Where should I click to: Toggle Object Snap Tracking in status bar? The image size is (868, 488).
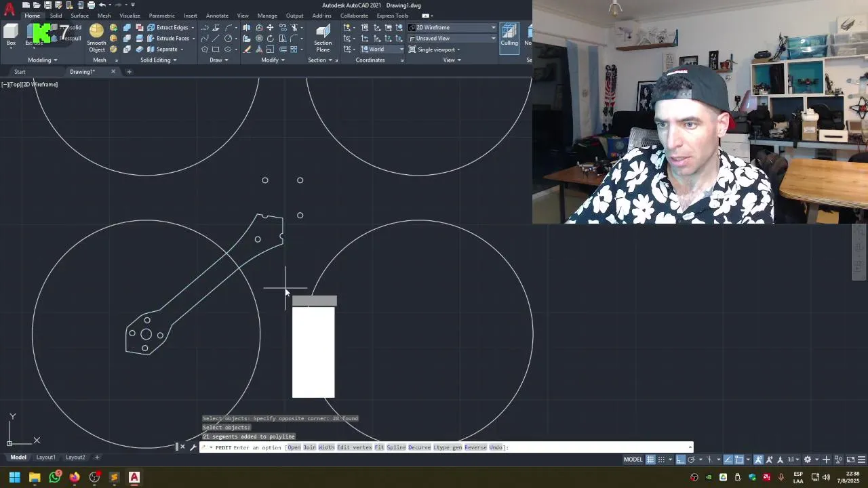(x=728, y=460)
